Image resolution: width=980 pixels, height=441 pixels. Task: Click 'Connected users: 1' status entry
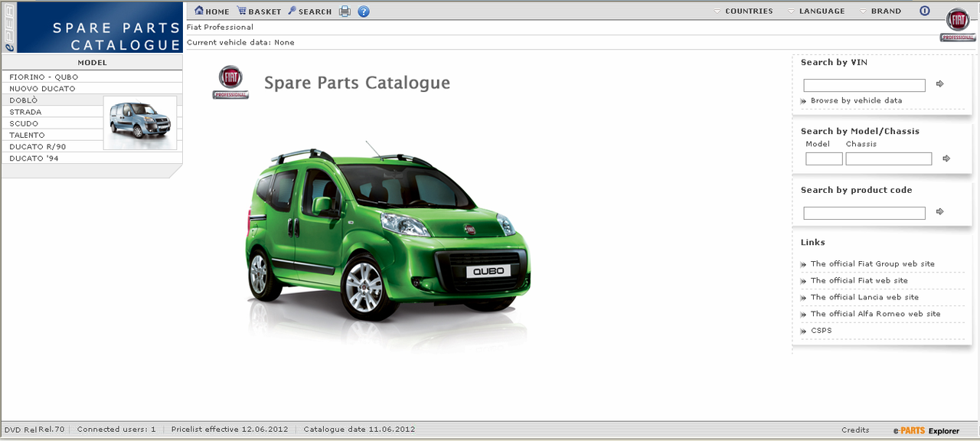pos(116,430)
